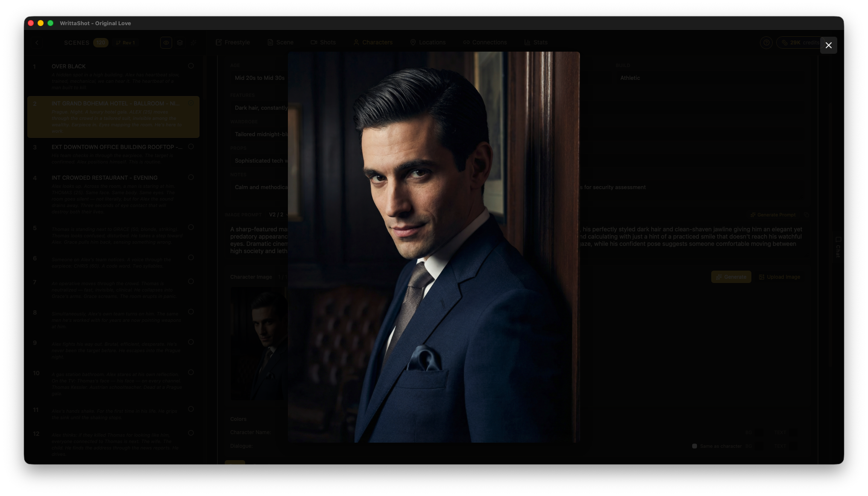The width and height of the screenshot is (868, 496).
Task: Open the vertical Chat side panel
Action: (838, 247)
